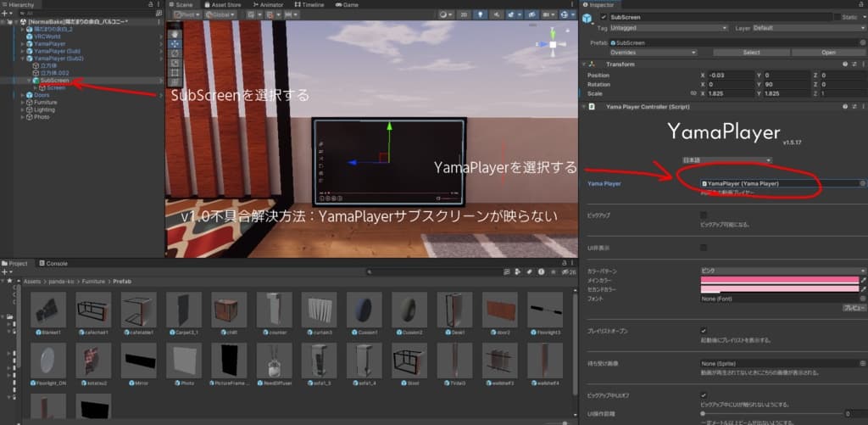Toggle the 2D scene view mode
The image size is (868, 425).
[x=464, y=14]
